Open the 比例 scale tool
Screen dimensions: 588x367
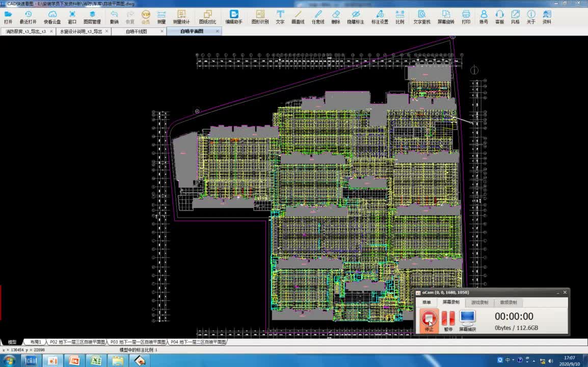[x=400, y=17]
